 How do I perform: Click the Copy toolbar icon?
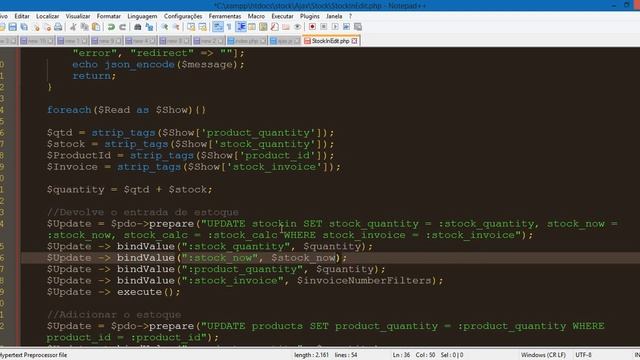[x=84, y=27]
